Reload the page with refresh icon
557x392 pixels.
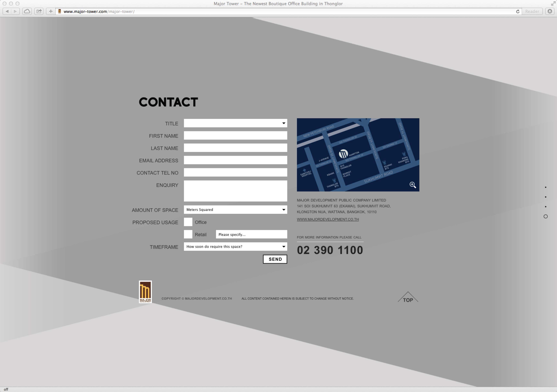(x=517, y=11)
